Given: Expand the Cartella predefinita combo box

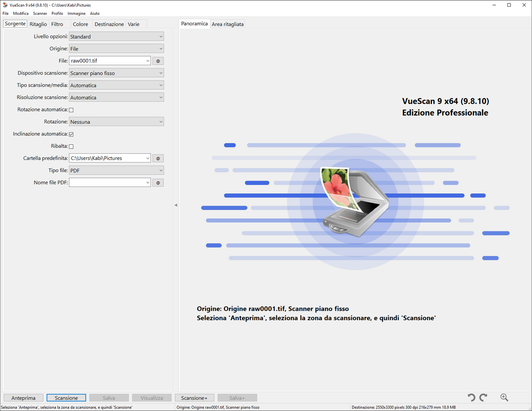Looking at the screenshot, I should click(148, 158).
